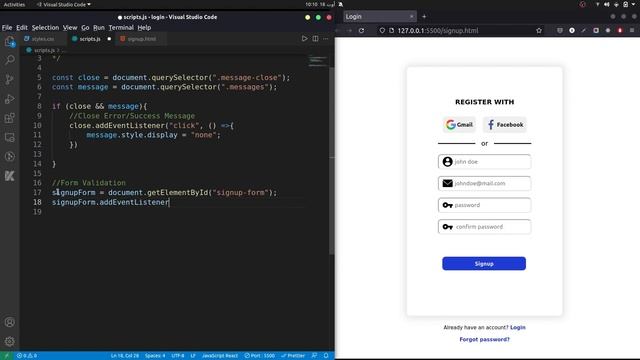
Task: Bookmark this page with the star icon
Action: pos(539,31)
